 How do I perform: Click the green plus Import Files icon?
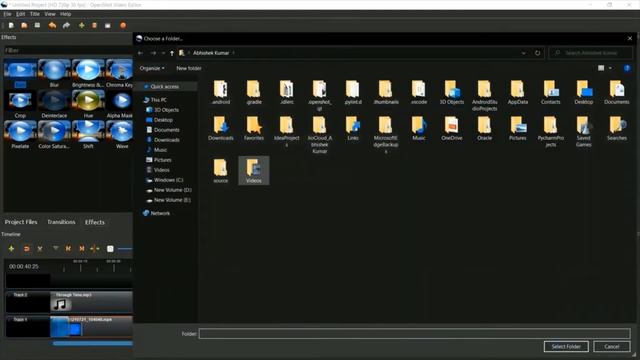click(x=81, y=25)
